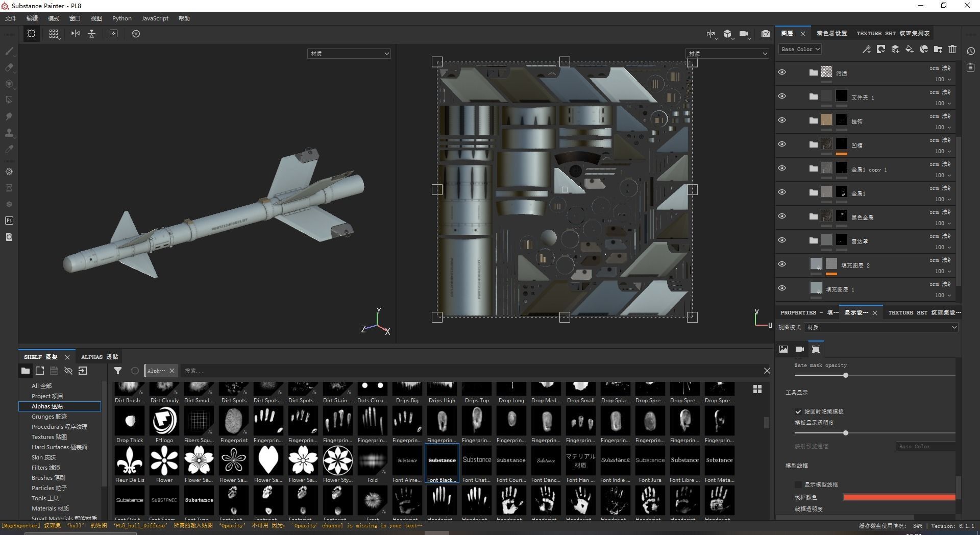
Task: Click the add smart material icon
Action: point(923,49)
